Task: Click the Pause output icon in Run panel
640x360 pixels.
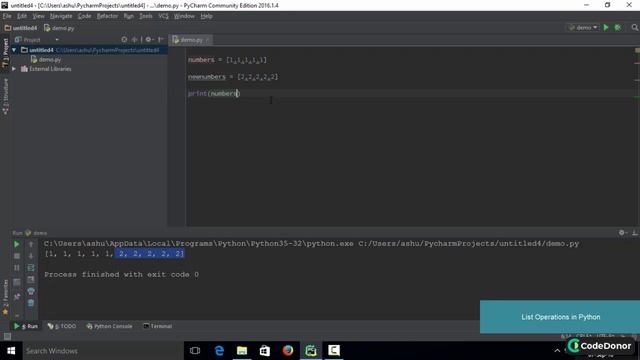Action: (16, 268)
